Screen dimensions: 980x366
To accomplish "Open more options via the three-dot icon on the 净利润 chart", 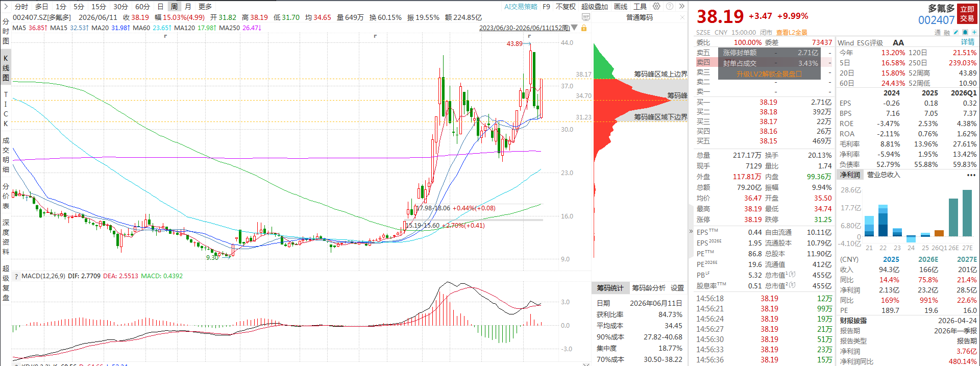I will pyautogui.click(x=971, y=175).
